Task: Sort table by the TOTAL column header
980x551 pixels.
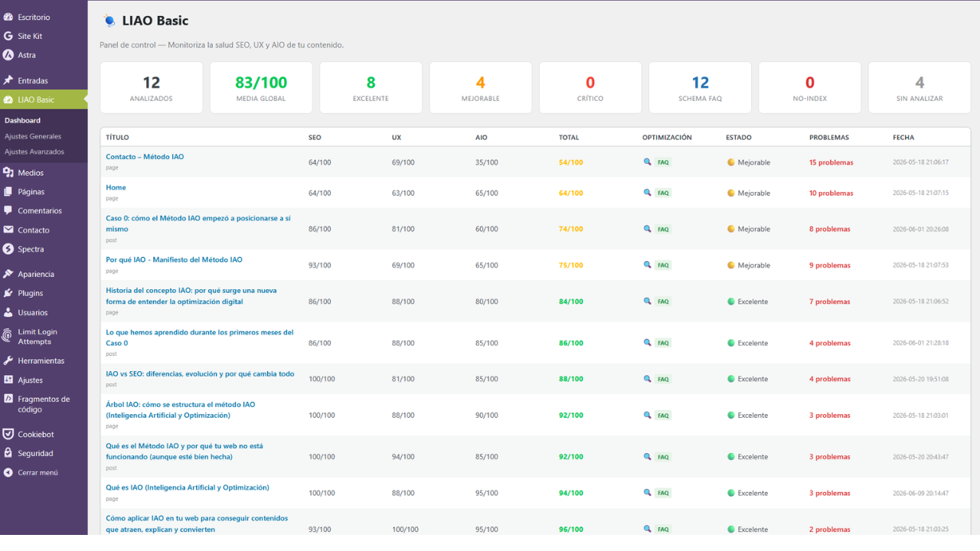Action: (x=569, y=138)
